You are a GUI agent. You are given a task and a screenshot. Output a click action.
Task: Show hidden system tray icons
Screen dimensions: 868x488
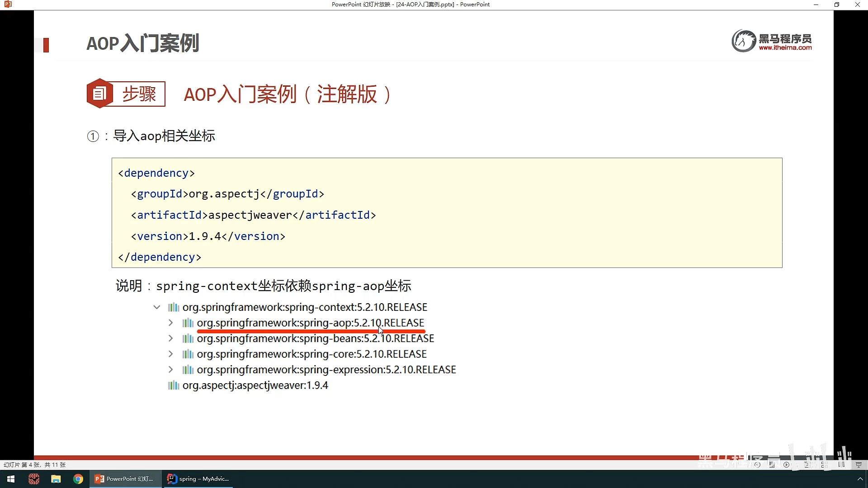point(860,479)
